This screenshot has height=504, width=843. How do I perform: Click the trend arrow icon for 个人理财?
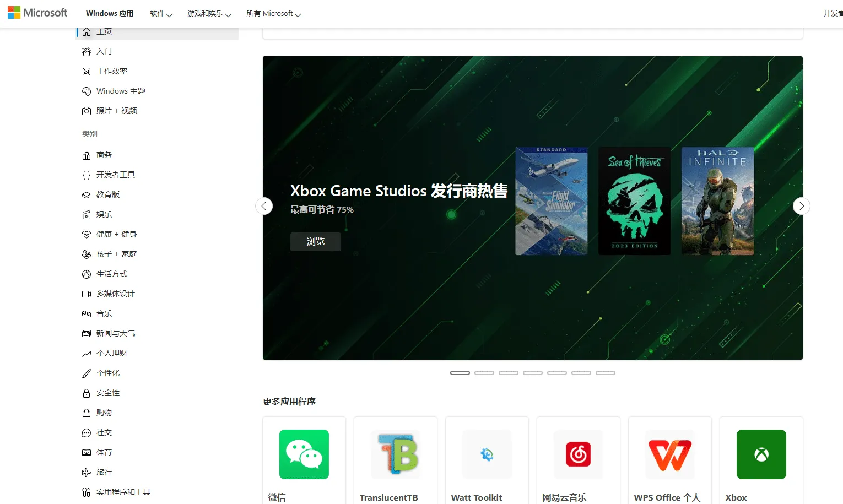(87, 354)
